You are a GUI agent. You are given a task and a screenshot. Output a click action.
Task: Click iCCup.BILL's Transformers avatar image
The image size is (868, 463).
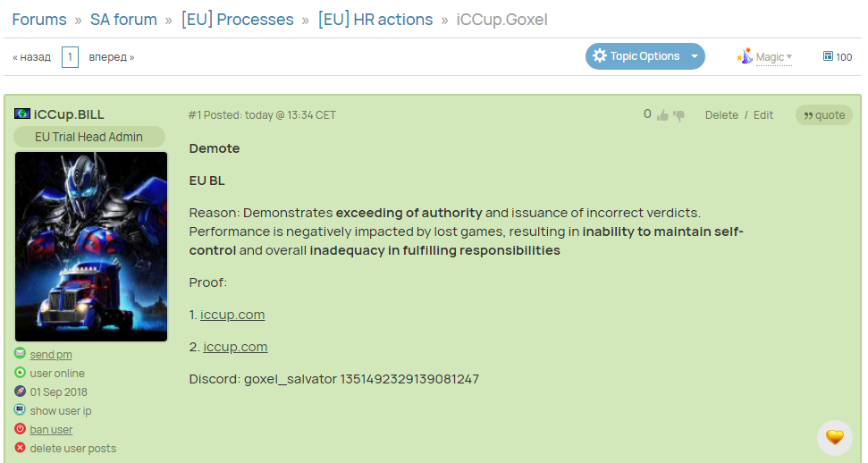coord(91,247)
